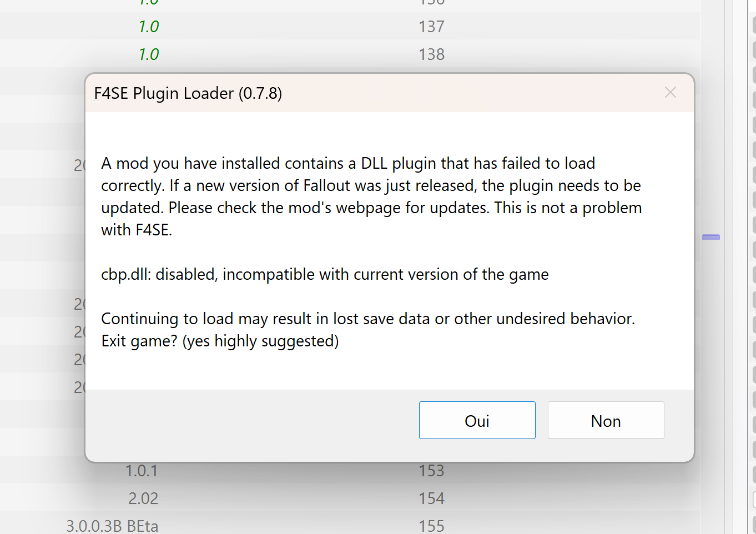The height and width of the screenshot is (534, 756).
Task: Select the mod row with priority 154
Action: tap(350, 498)
